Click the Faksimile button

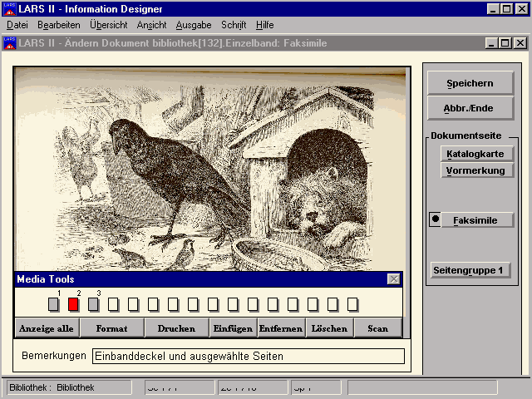[476, 220]
